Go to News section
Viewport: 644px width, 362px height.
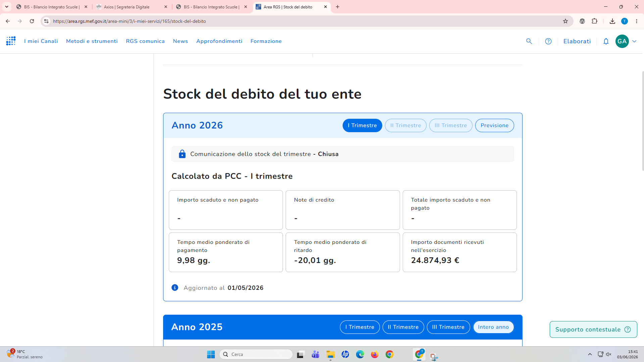181,41
